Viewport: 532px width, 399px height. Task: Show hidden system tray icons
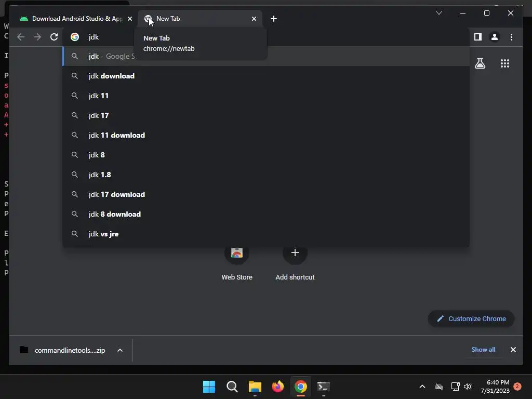point(422,387)
